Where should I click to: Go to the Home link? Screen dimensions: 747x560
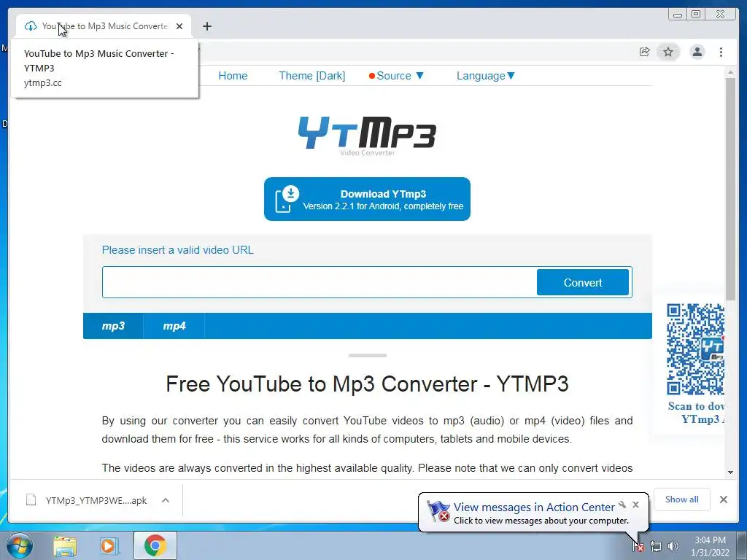coord(233,76)
